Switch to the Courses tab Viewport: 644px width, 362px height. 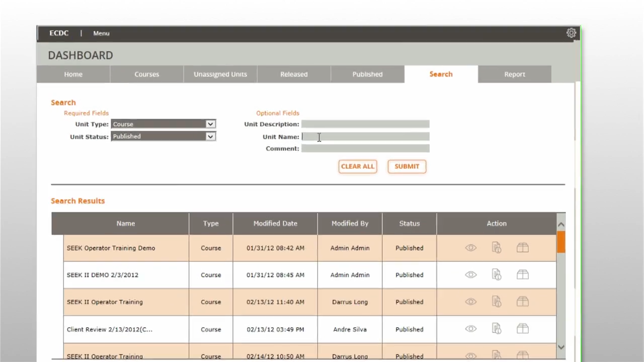coord(147,74)
